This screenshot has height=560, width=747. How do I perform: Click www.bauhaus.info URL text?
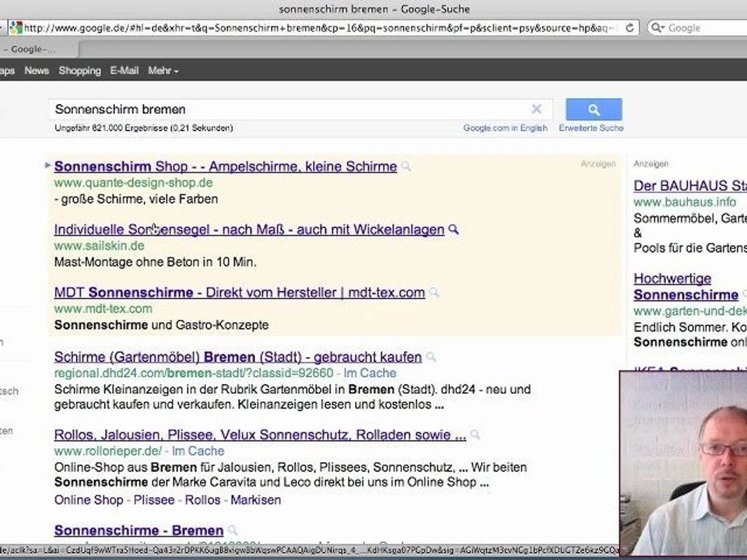point(685,202)
